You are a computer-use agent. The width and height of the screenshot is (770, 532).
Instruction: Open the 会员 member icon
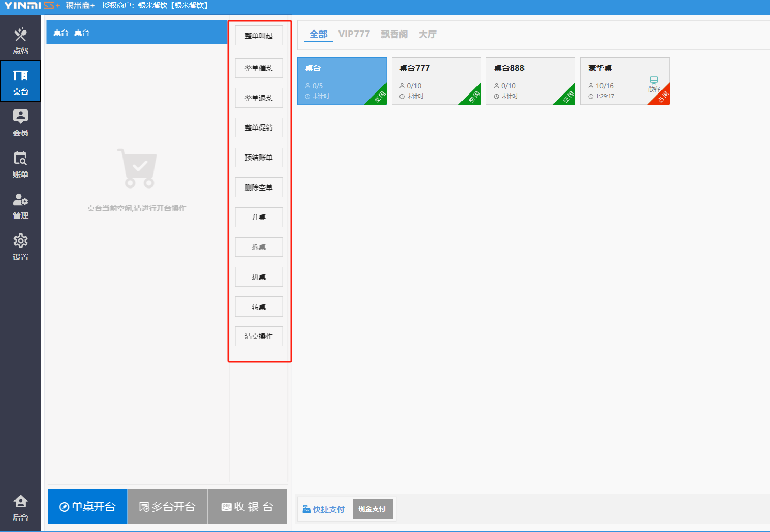click(21, 117)
